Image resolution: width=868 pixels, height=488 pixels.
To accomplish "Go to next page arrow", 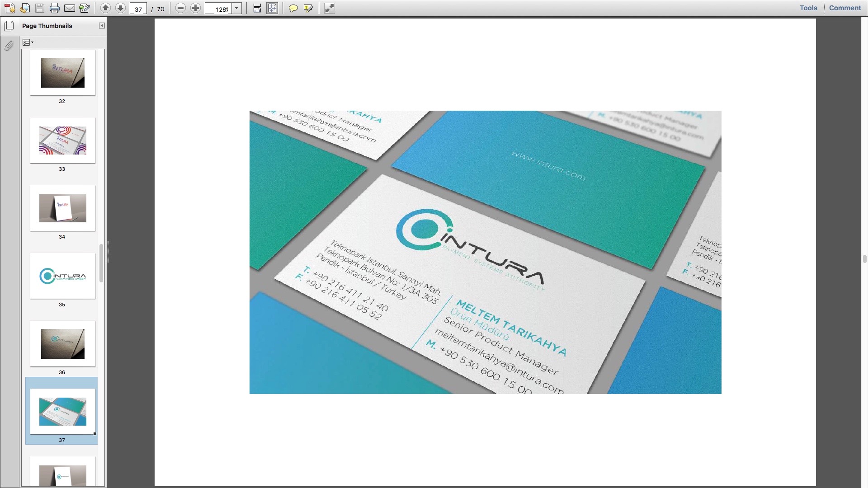I will [120, 8].
